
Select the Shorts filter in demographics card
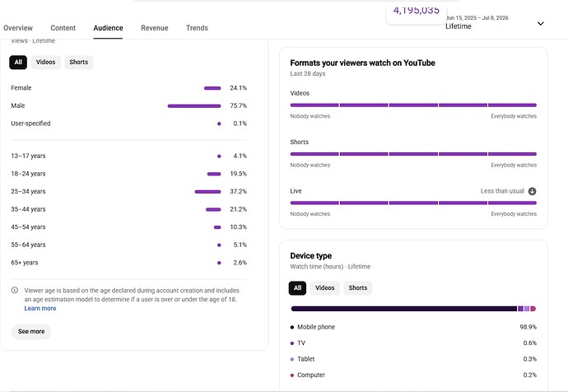(78, 63)
